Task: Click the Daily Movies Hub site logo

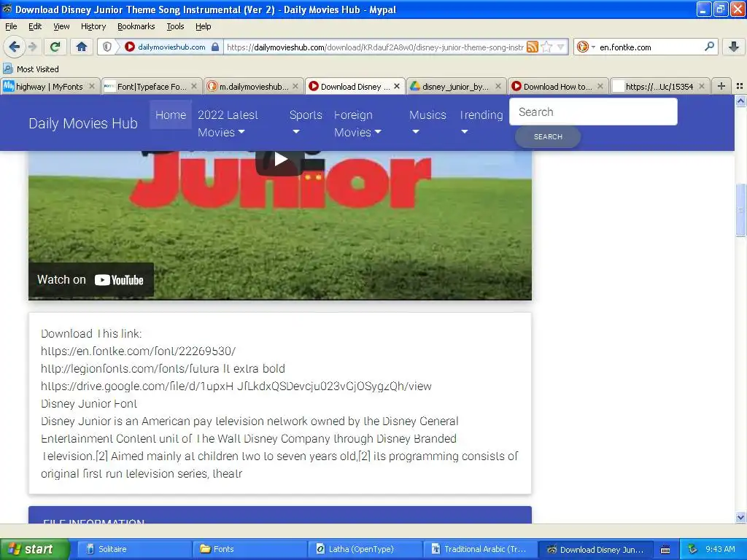Action: pos(83,123)
